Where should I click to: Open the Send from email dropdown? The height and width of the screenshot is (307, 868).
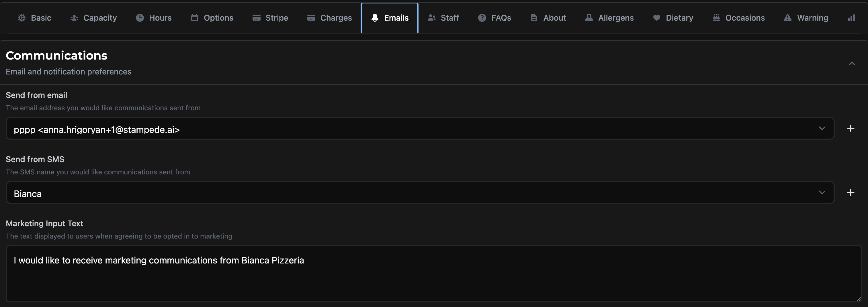(420, 128)
